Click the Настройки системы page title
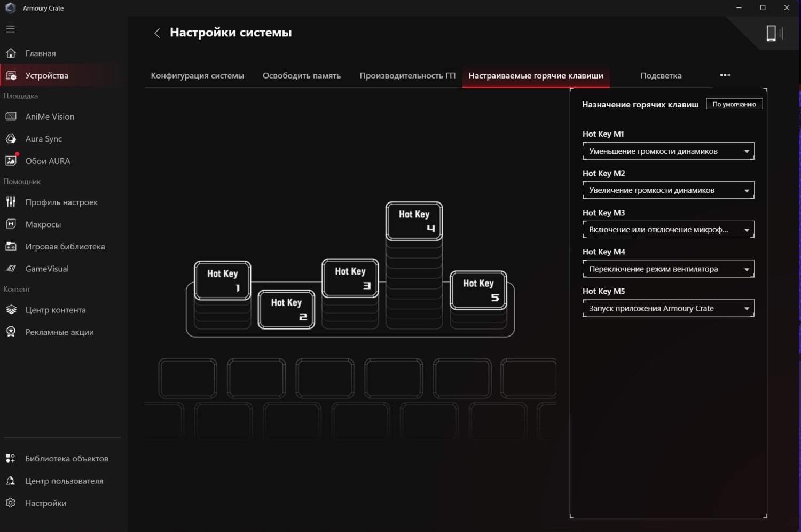 coord(231,33)
